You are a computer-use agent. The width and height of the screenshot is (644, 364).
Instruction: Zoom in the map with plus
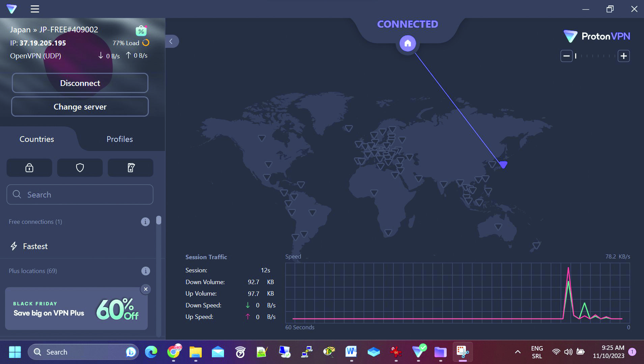[x=623, y=56]
